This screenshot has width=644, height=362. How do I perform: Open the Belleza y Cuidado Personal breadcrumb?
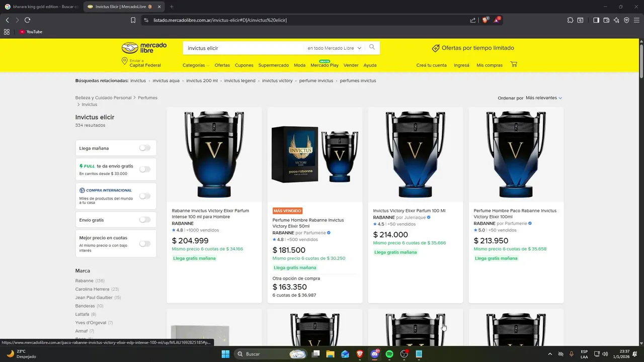tap(103, 98)
